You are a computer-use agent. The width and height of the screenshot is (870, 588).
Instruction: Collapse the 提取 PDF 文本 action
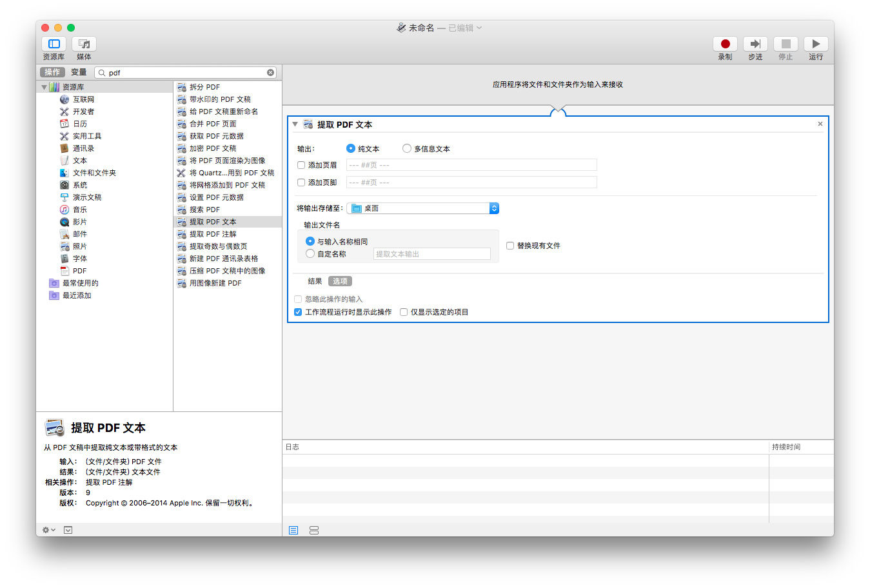point(295,124)
